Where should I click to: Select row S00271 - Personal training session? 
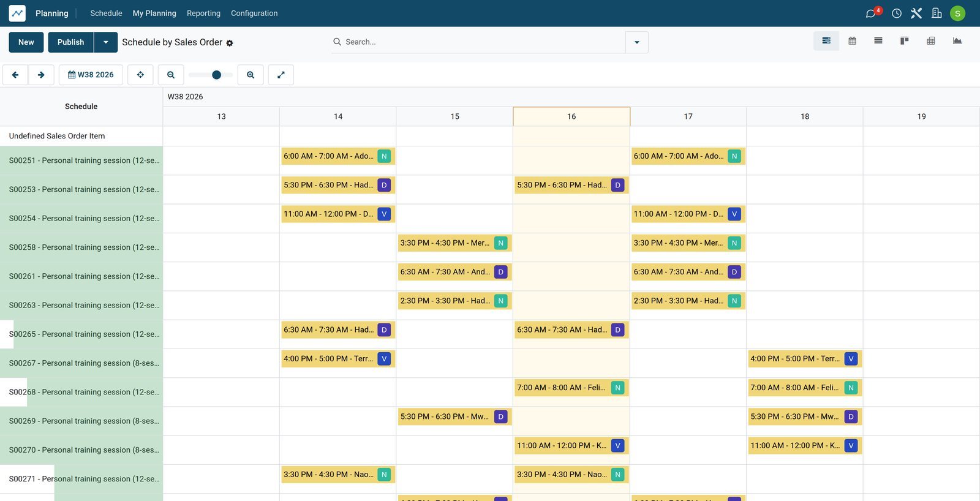point(81,479)
